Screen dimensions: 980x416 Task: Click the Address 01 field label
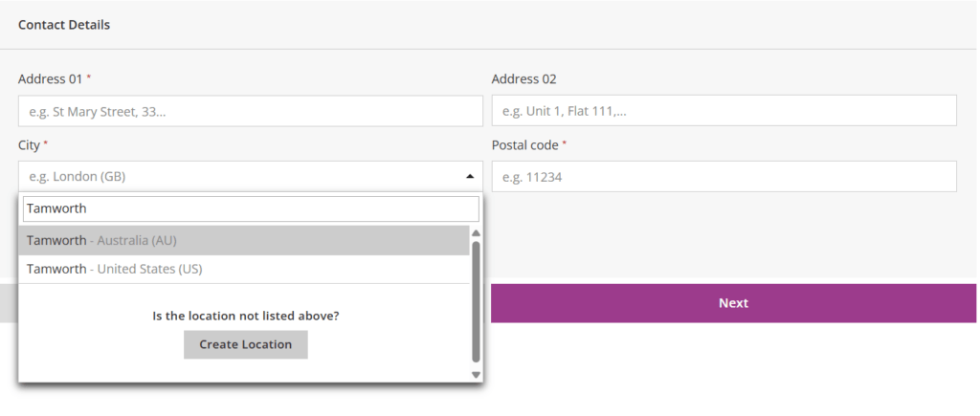point(51,79)
